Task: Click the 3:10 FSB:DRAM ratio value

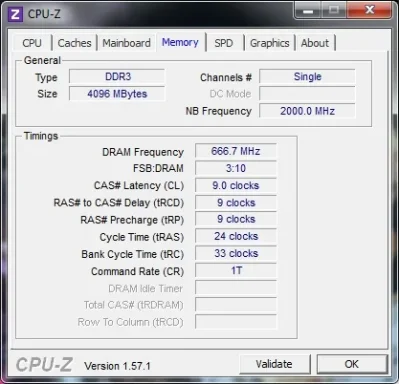Action: click(x=236, y=168)
